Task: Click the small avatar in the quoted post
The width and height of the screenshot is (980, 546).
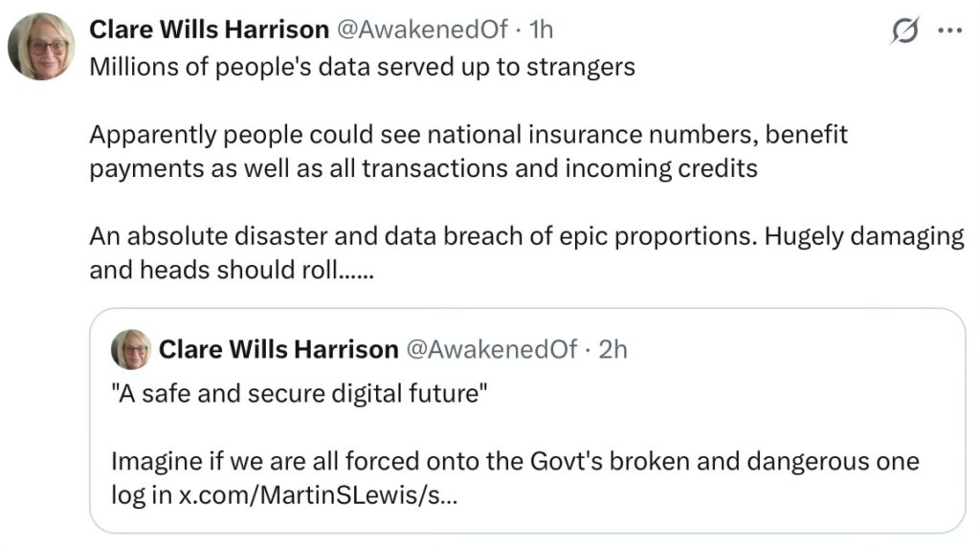Action: 131,349
